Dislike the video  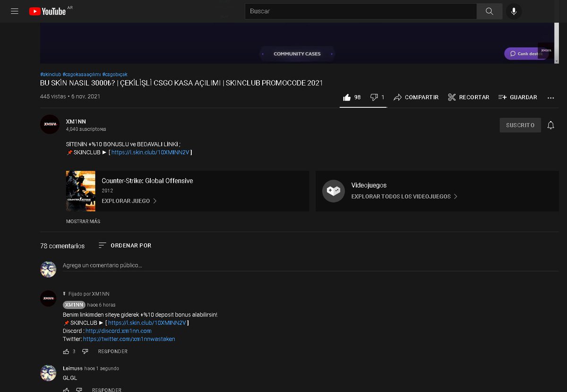[x=377, y=97]
